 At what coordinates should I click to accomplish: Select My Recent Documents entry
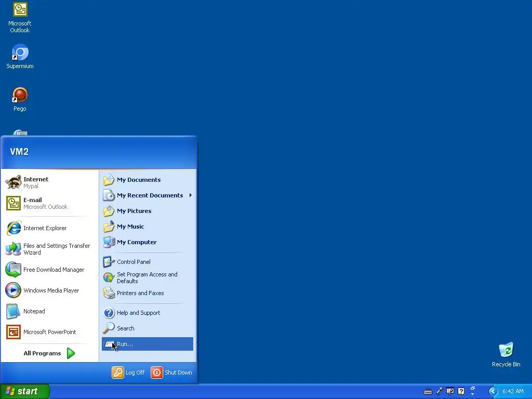(147, 195)
